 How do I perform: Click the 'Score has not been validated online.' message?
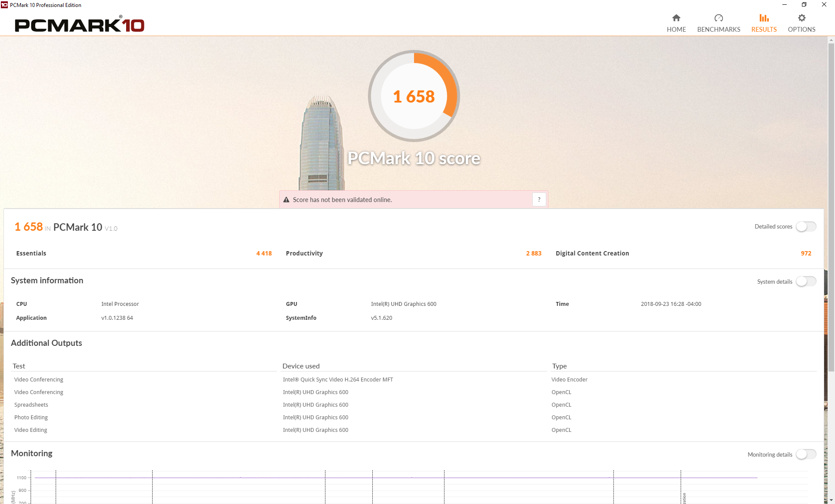[x=342, y=200]
